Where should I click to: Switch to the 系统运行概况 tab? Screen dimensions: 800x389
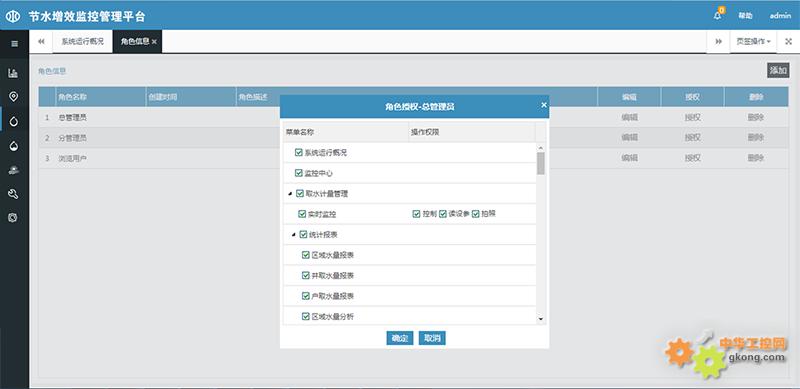pyautogui.click(x=83, y=42)
